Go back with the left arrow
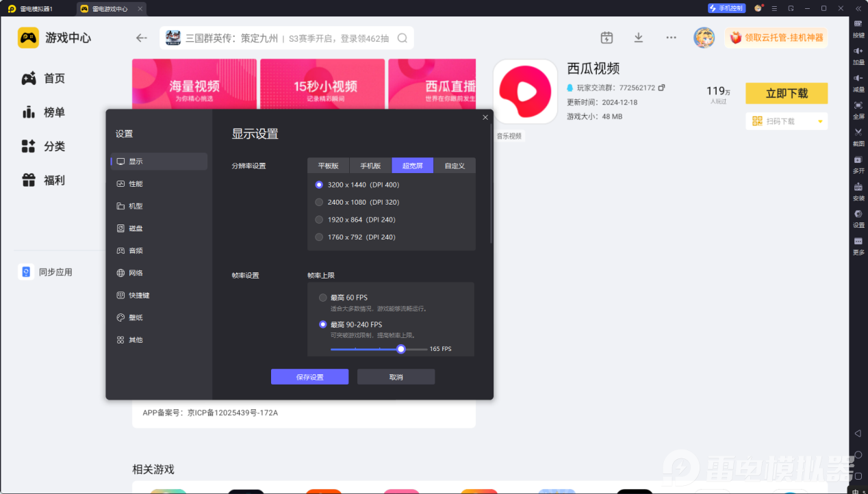 tap(142, 38)
